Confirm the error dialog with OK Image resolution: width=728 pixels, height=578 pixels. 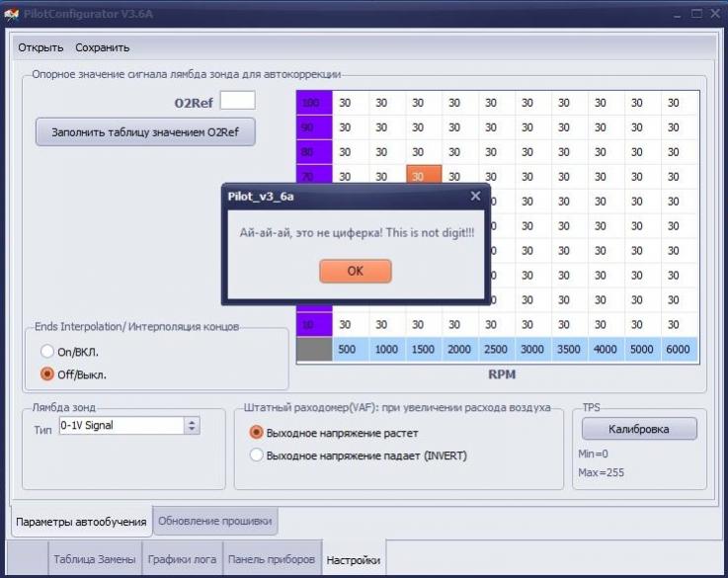[356, 271]
